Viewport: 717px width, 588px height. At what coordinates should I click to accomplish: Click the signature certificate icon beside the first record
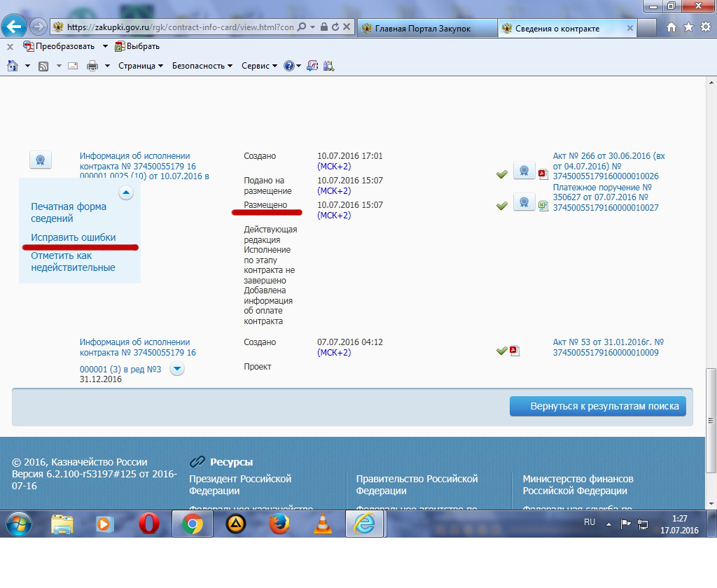[41, 160]
